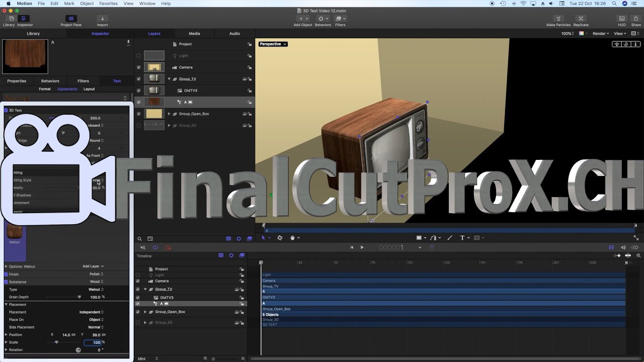Toggle the Finish checkbox
Viewport: 644px width, 362px height.
coord(6,275)
